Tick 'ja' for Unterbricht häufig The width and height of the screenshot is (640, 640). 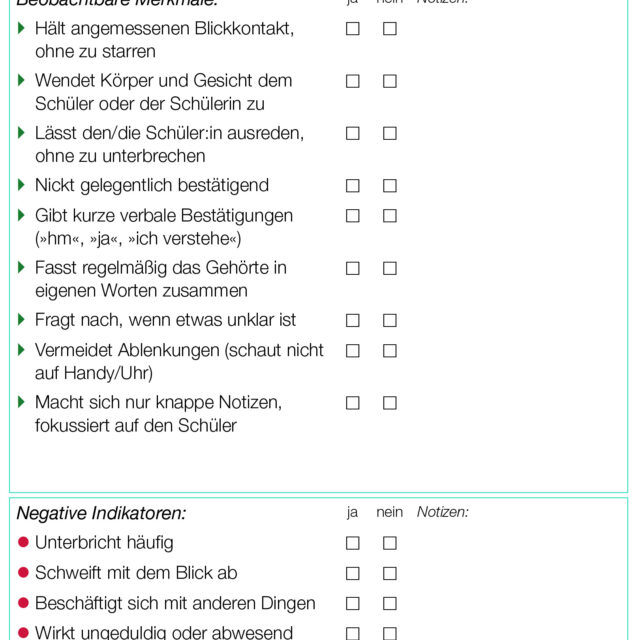tap(353, 543)
